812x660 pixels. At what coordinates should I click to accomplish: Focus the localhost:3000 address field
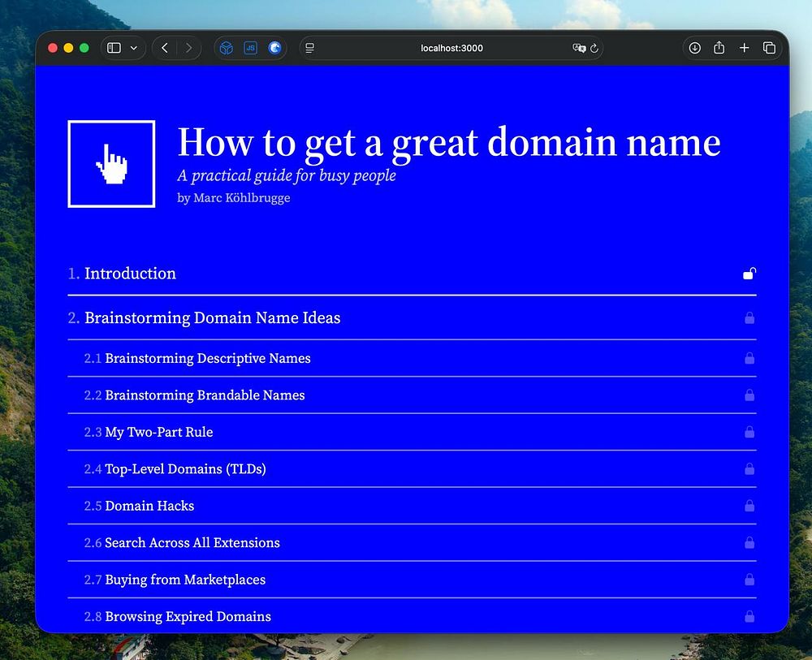(x=451, y=48)
